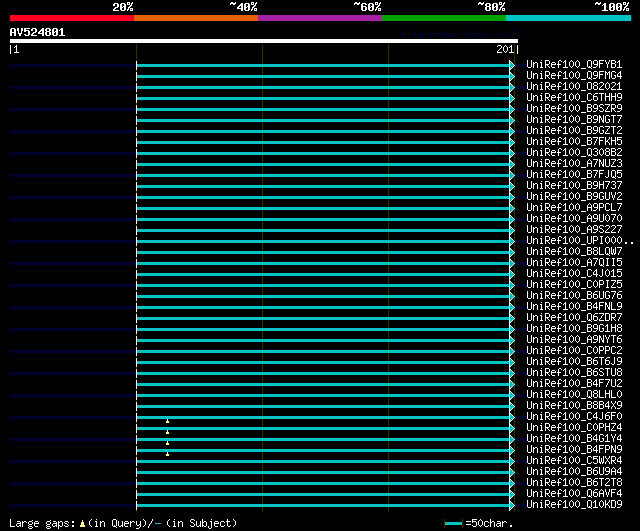Image resolution: width=640 pixels, height=531 pixels.
Task: Click the UniRef100_B4F7U2 hit name
Action: pyautogui.click(x=574, y=384)
